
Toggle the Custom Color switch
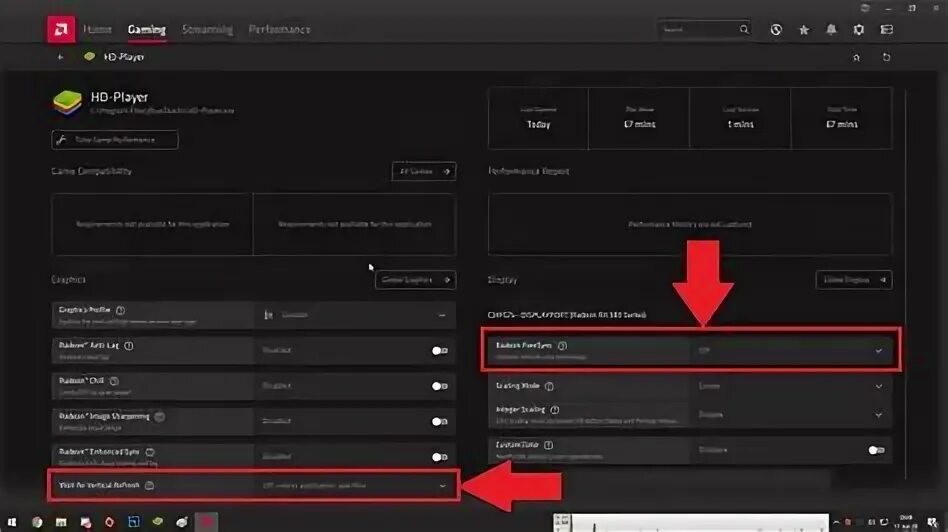click(x=876, y=450)
